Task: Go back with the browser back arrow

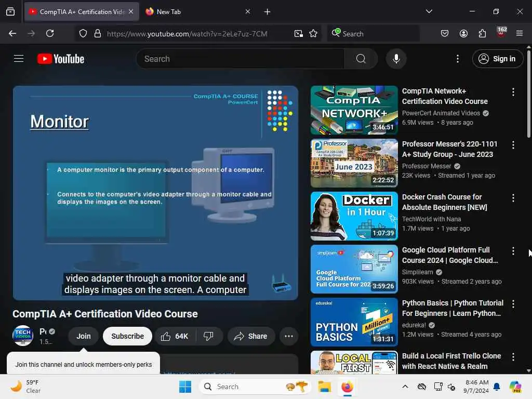Action: click(x=12, y=33)
